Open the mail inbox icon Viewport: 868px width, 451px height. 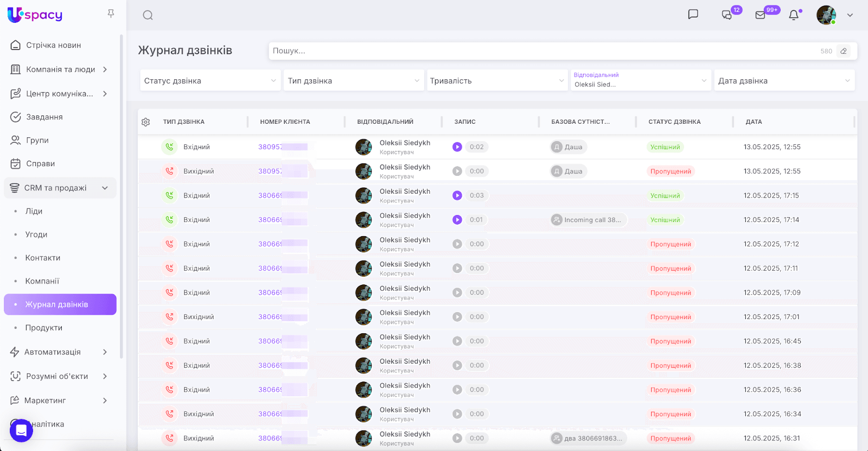coord(761,15)
